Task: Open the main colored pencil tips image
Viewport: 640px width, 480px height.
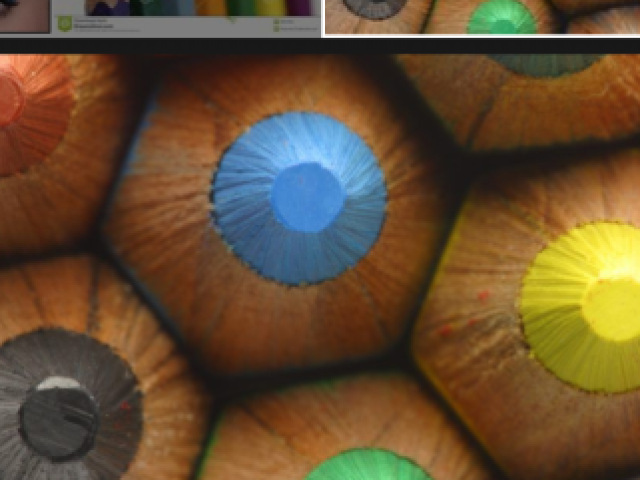Action: click(x=320, y=267)
